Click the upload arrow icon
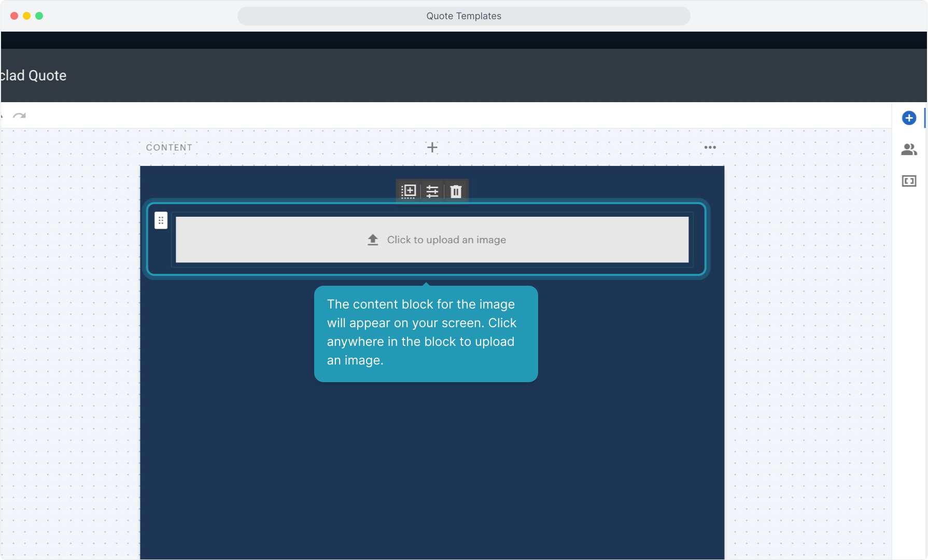Viewport: 928px width, 560px height. tap(373, 240)
